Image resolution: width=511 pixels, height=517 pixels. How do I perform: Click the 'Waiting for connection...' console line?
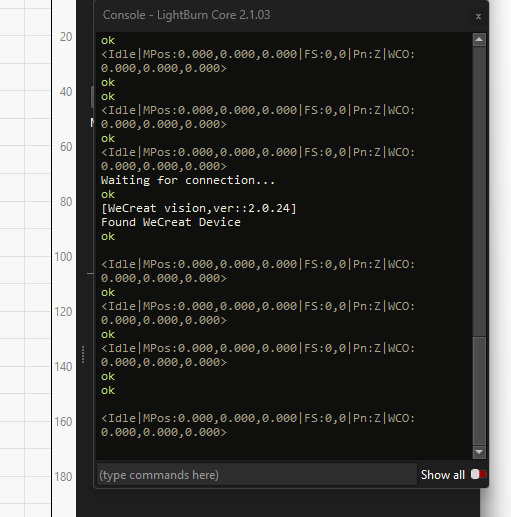click(x=188, y=180)
